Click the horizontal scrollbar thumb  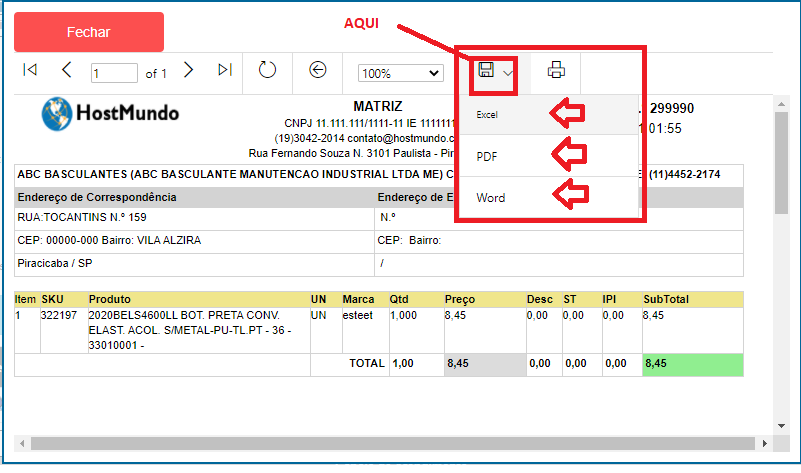point(392,443)
